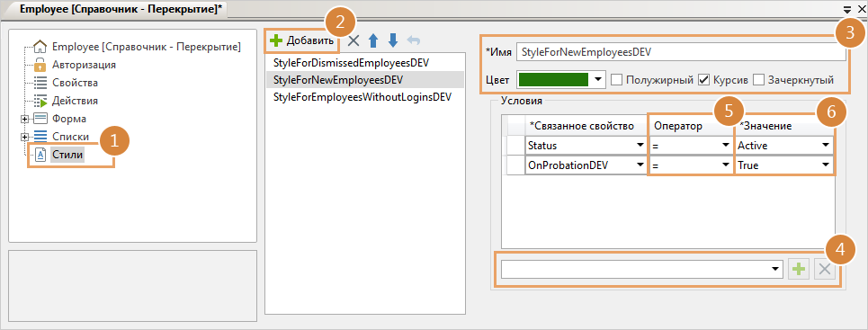Select Стили in the tree
Viewport: 868px width, 330px height.
coord(67,155)
